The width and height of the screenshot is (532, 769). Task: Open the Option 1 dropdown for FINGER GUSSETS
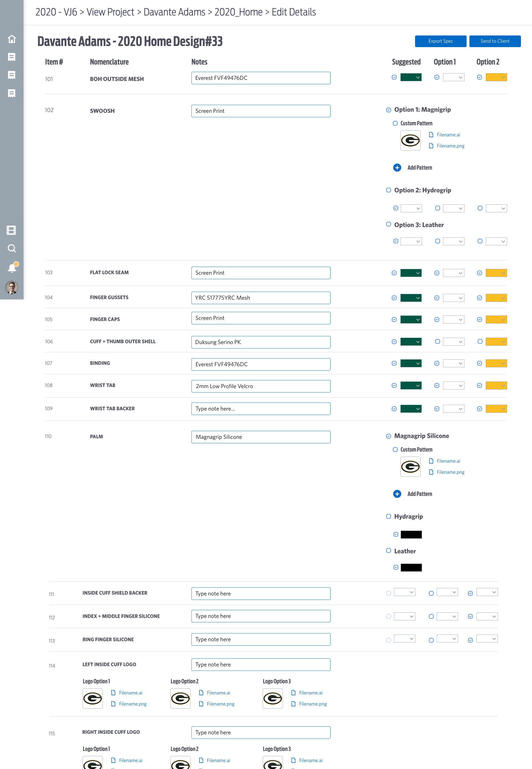[x=453, y=298]
